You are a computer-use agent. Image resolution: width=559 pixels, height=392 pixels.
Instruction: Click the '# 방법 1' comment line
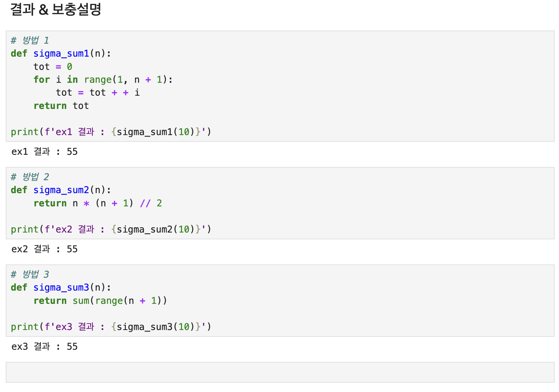click(30, 40)
